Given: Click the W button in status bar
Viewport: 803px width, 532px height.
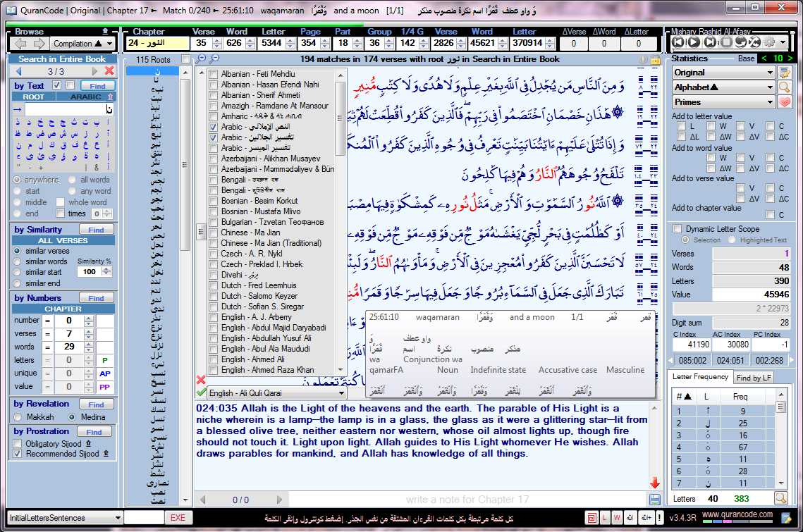Looking at the screenshot, I should [617, 518].
